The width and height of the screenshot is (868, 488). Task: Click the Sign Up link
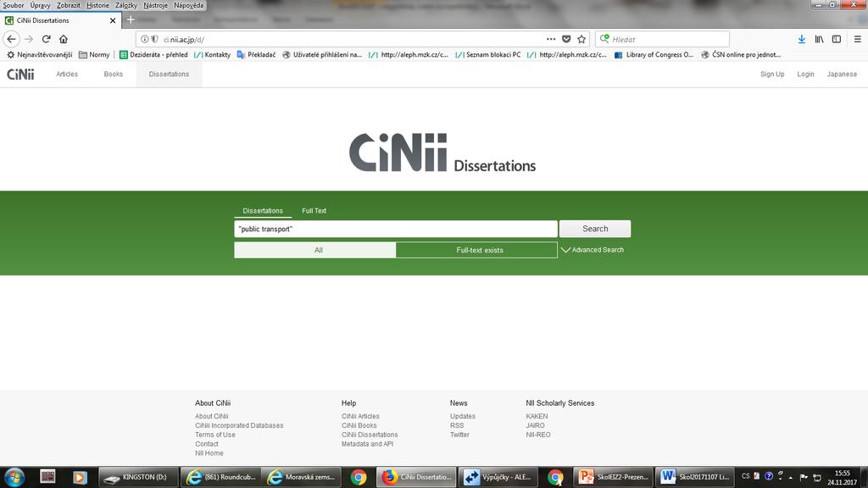(x=772, y=75)
